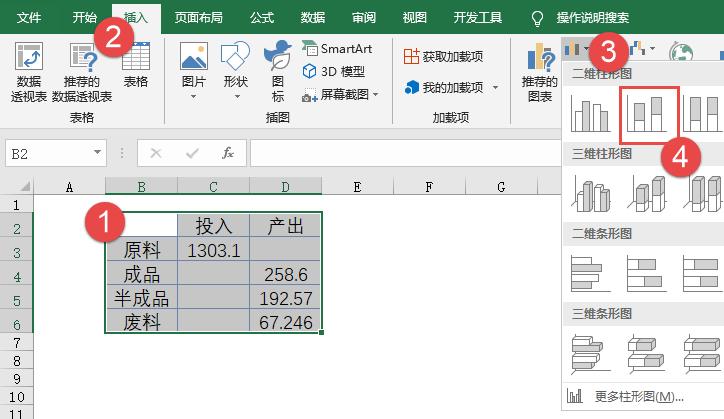Choose the 2D 100% stacked column chart

tap(702, 114)
